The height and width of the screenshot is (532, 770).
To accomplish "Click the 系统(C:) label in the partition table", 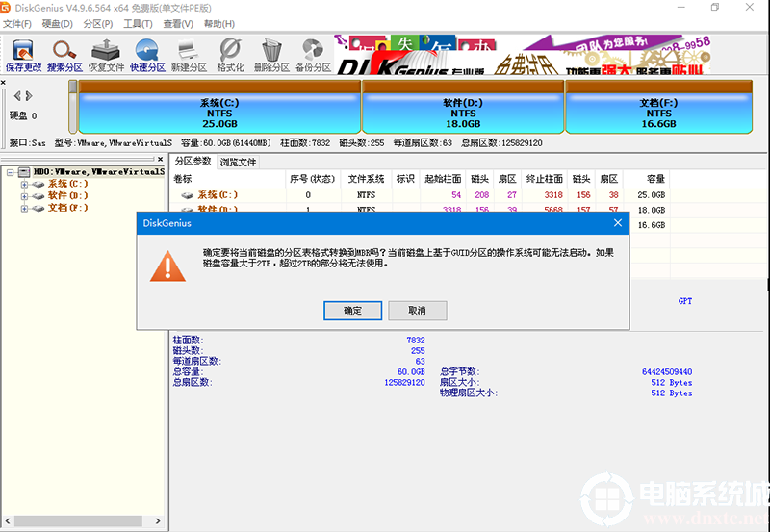I will [x=218, y=195].
